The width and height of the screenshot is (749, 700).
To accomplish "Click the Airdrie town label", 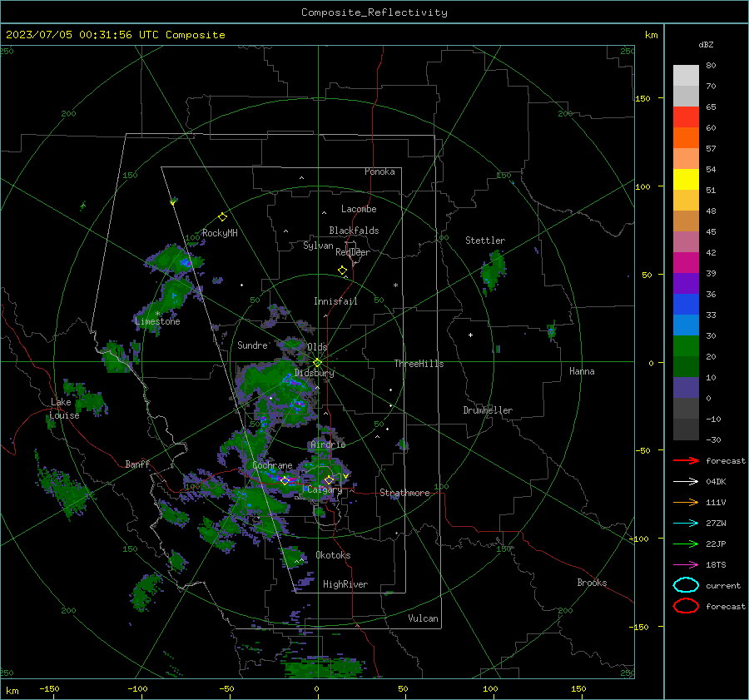I will pos(328,444).
